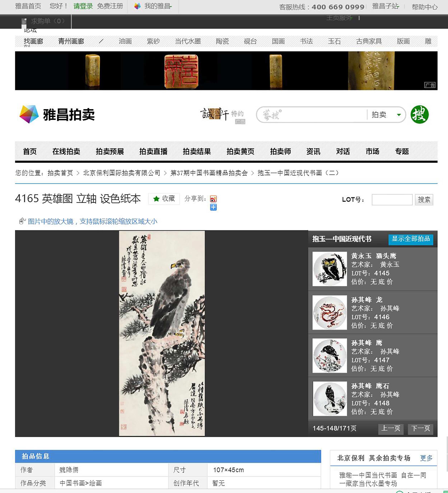Viewport: 448px width, 493px height.
Task: Open the 市场 nav tab
Action: 373,151
